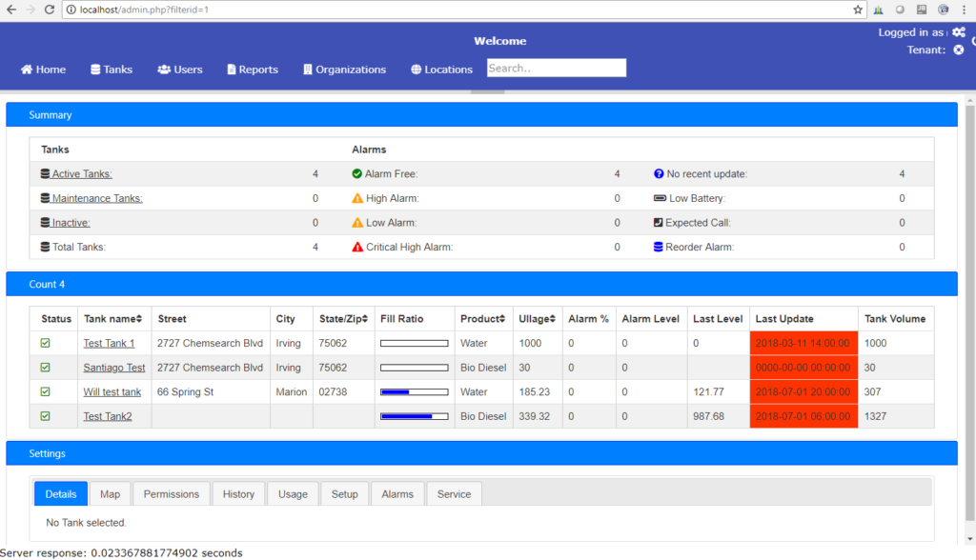Click the Tenant clear X icon
The width and height of the screenshot is (976, 560).
959,50
